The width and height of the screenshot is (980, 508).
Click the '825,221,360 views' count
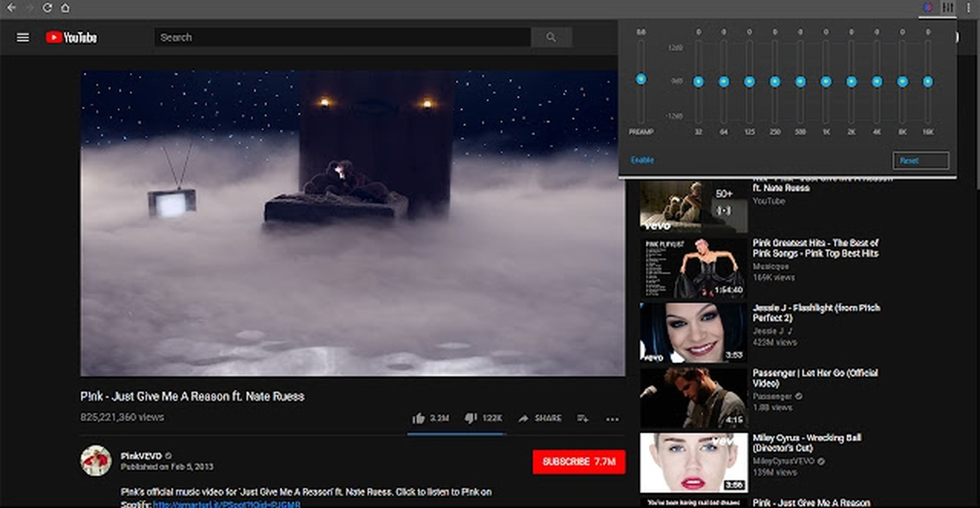tap(122, 417)
